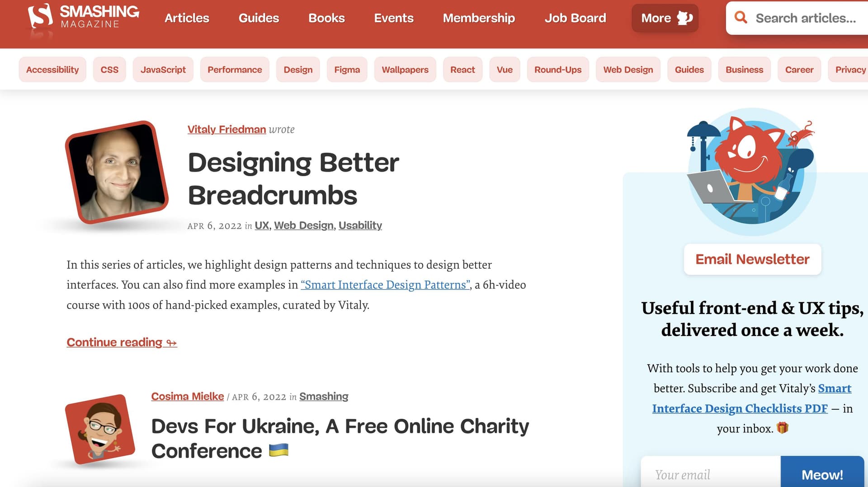Select the CSS category tag
This screenshot has width=868, height=487.
pyautogui.click(x=109, y=70)
